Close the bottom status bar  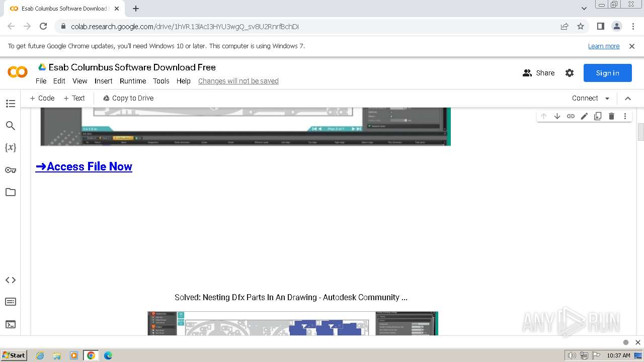point(637,342)
